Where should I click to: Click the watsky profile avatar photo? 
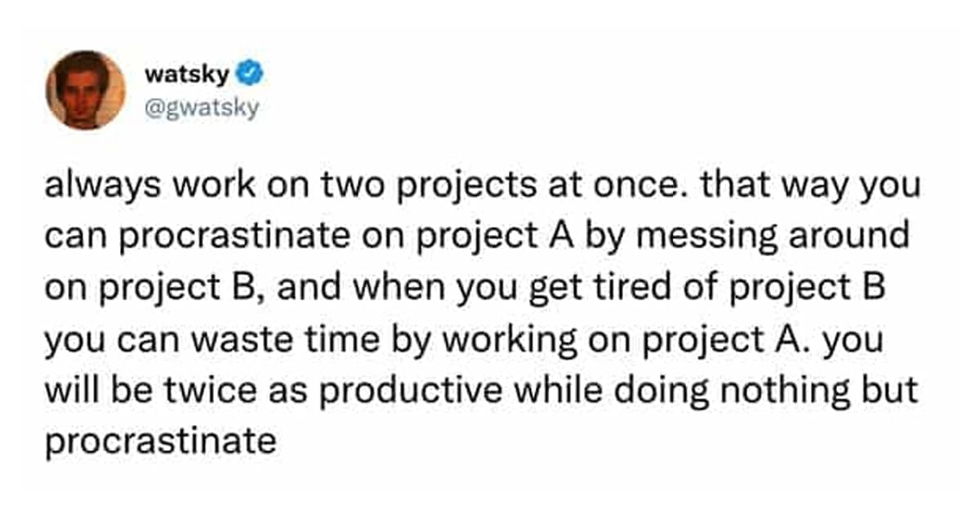tap(85, 90)
